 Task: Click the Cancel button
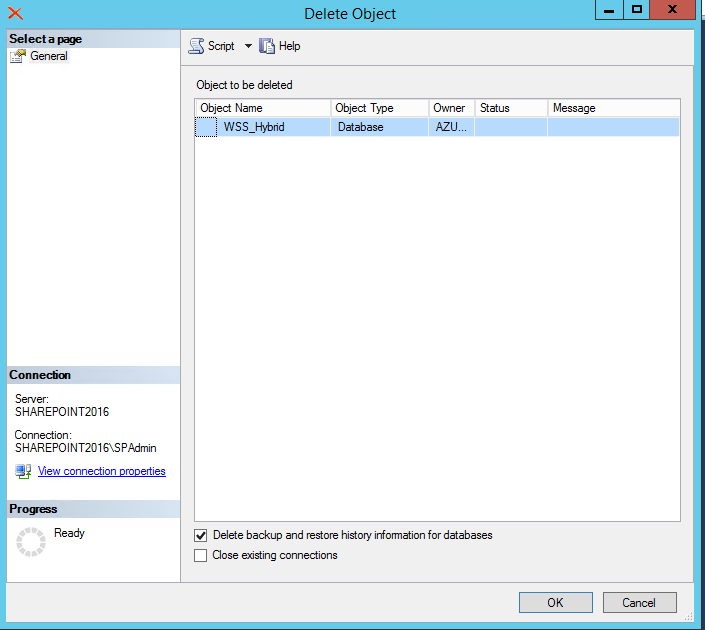639,603
